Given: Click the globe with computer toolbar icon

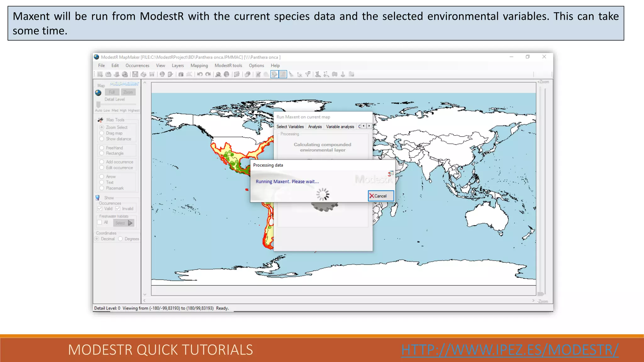Looking at the screenshot, I should tap(125, 74).
